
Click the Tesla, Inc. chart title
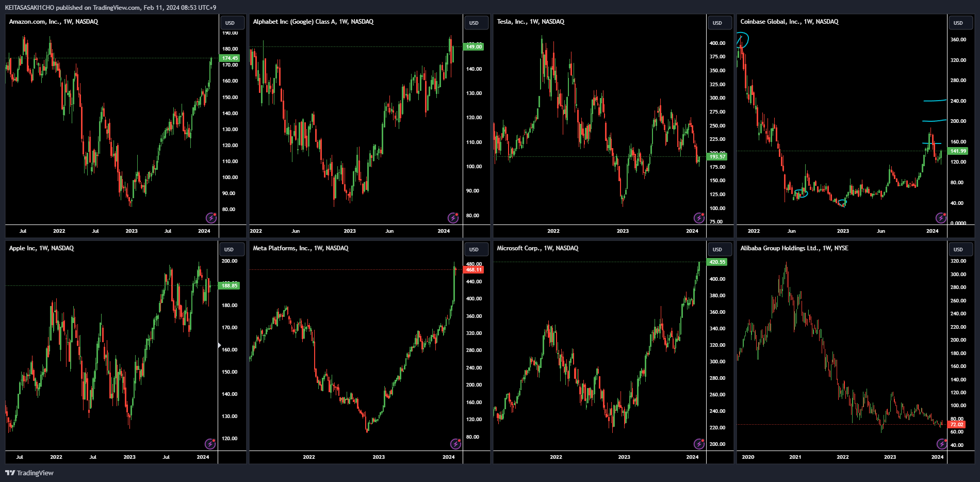531,22
